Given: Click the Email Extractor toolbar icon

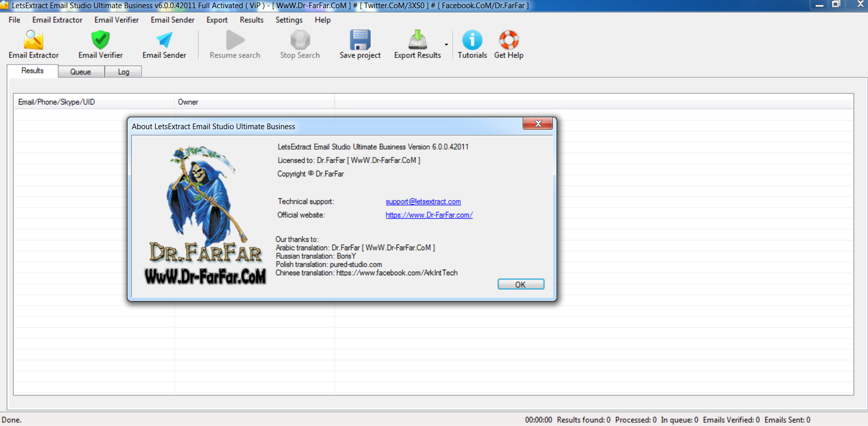Looking at the screenshot, I should [33, 40].
